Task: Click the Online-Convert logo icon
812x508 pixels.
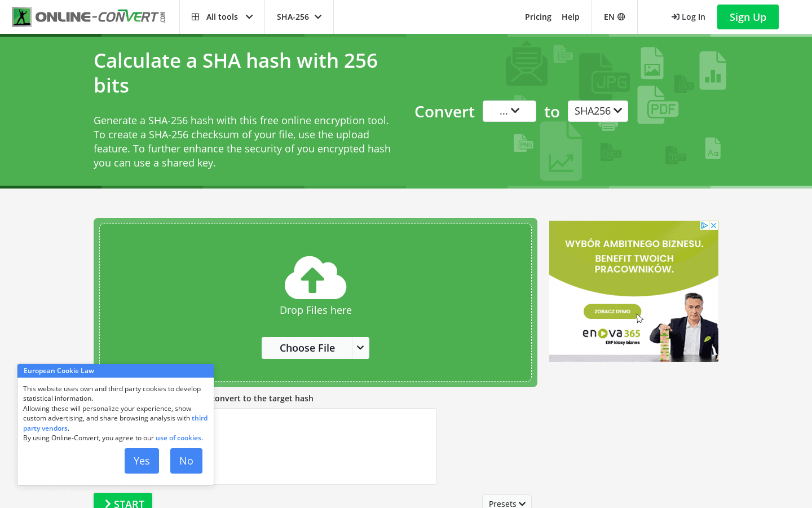Action: click(21, 16)
